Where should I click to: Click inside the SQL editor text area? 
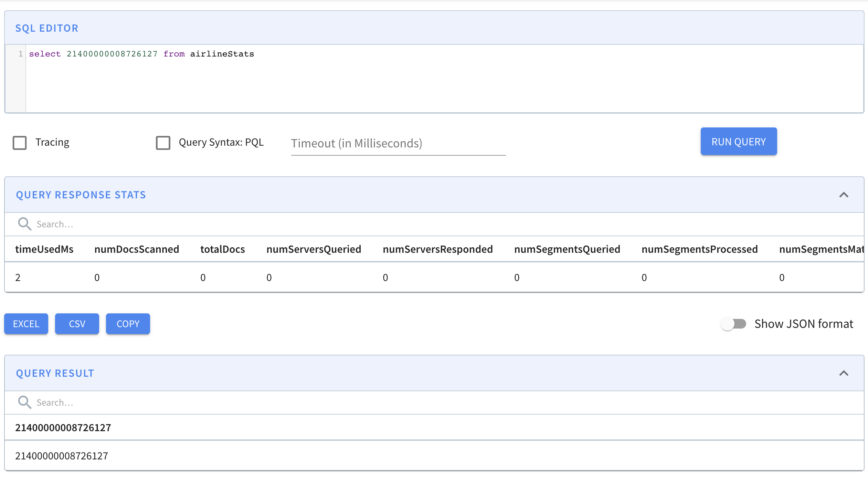444,79
